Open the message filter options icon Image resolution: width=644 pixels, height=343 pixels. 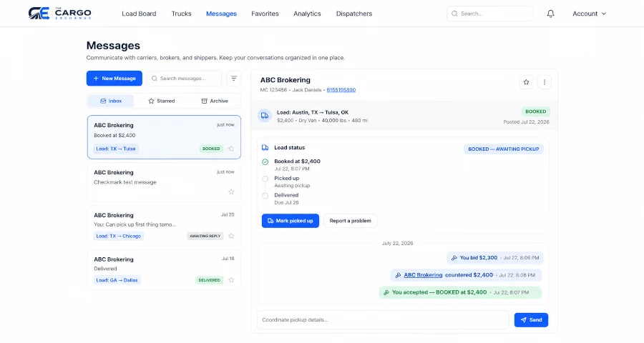click(x=234, y=79)
